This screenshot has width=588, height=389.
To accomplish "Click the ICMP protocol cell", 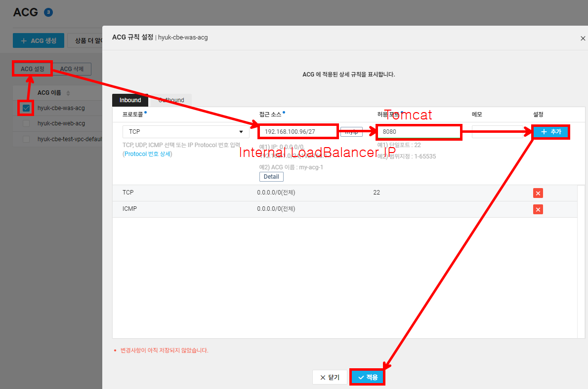I will [x=130, y=209].
